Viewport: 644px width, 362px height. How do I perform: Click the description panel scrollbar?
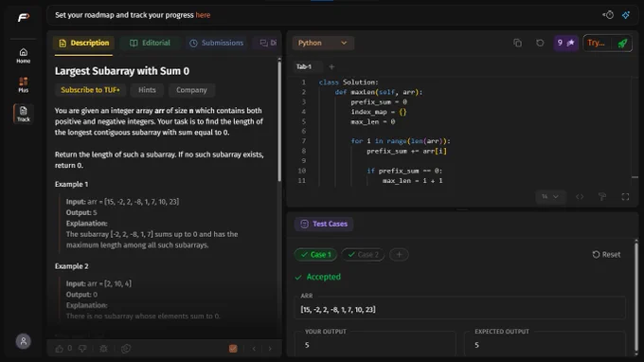pyautogui.click(x=279, y=120)
